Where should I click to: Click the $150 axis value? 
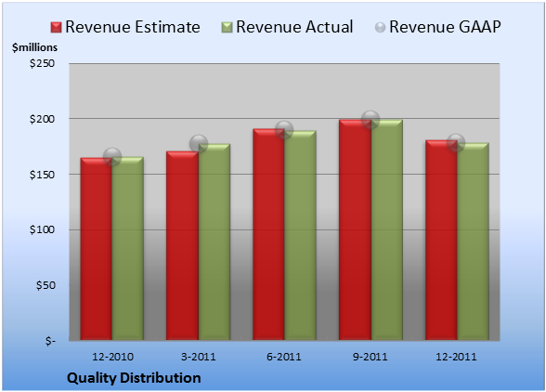coord(42,175)
